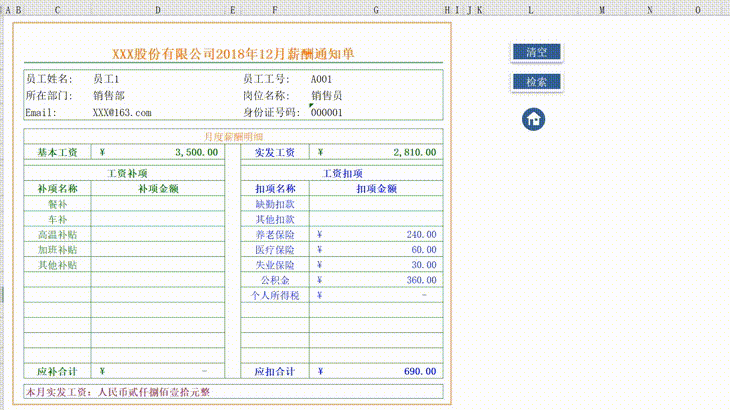Click the 车补 amount input cell

pyautogui.click(x=158, y=219)
